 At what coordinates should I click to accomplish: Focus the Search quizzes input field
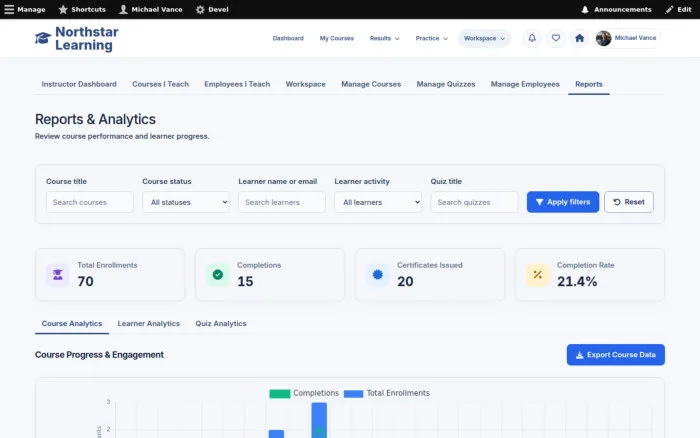(474, 202)
